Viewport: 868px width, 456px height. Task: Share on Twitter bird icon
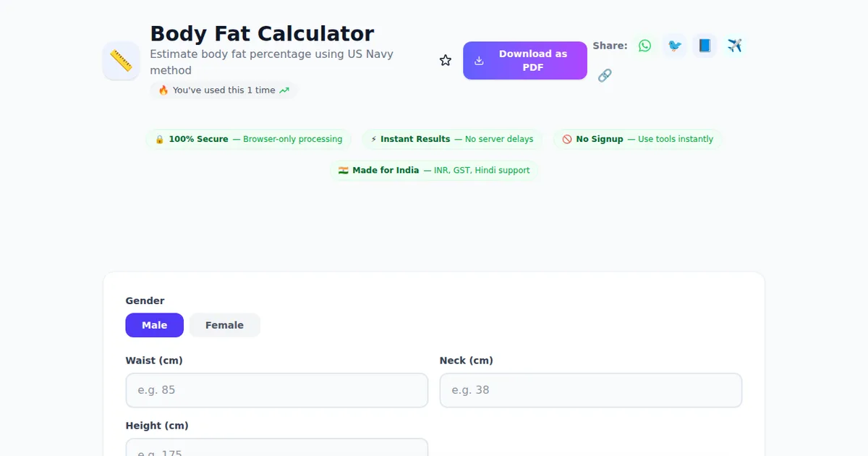tap(675, 46)
